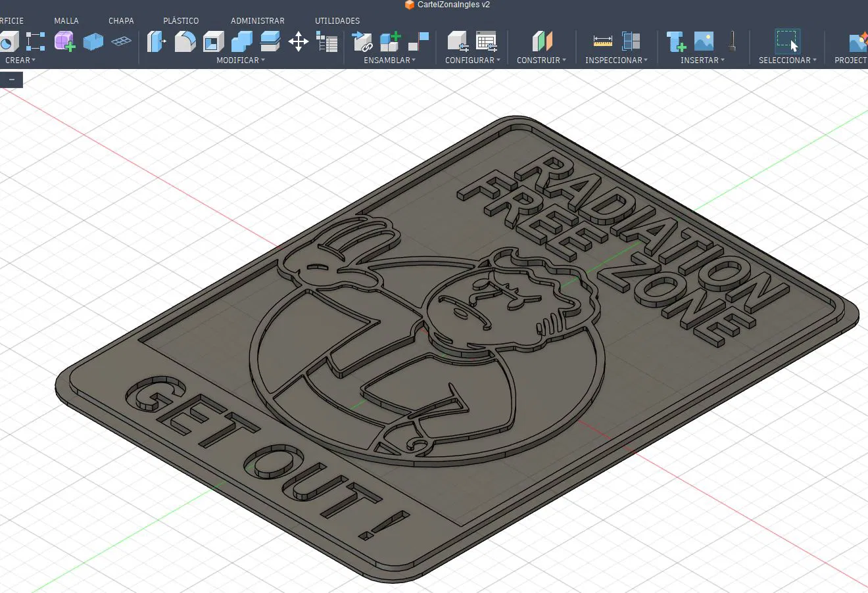Switch to the PLÁSTICO tab
The height and width of the screenshot is (593, 868).
click(181, 21)
